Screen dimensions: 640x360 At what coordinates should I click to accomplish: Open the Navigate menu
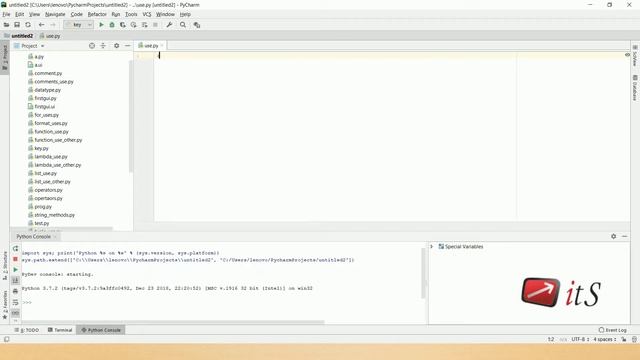click(55, 14)
